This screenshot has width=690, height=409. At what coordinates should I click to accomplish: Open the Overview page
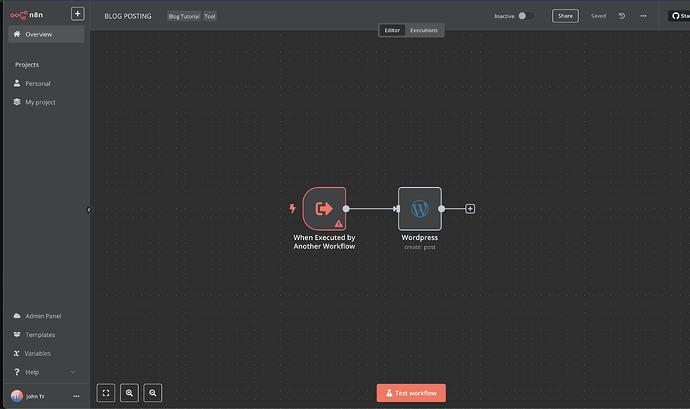pos(46,34)
